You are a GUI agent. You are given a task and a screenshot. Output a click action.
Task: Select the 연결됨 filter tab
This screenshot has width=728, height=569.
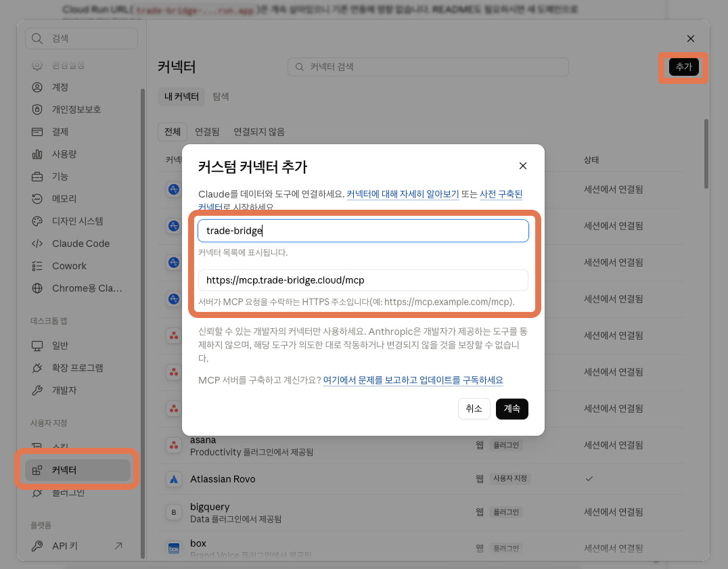[x=207, y=132]
